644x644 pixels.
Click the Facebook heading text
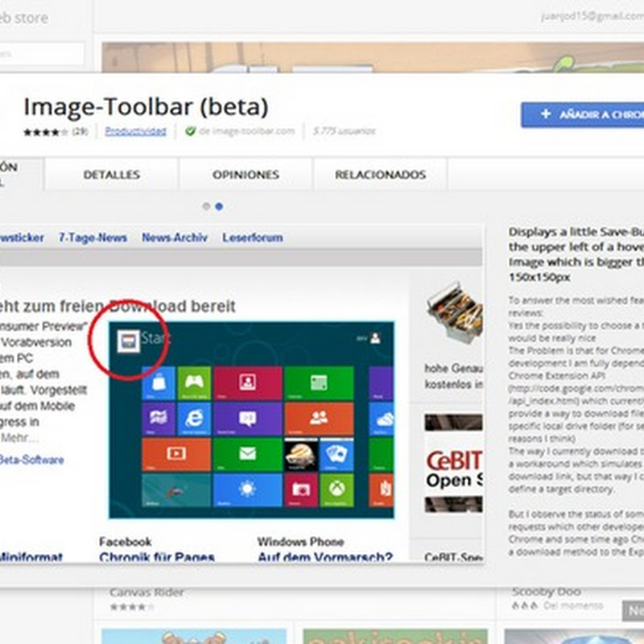coord(126,542)
